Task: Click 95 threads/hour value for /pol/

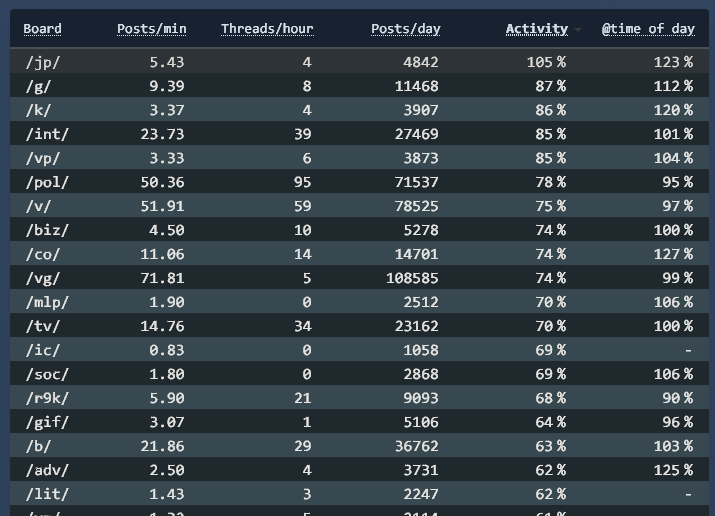Action: (x=302, y=182)
